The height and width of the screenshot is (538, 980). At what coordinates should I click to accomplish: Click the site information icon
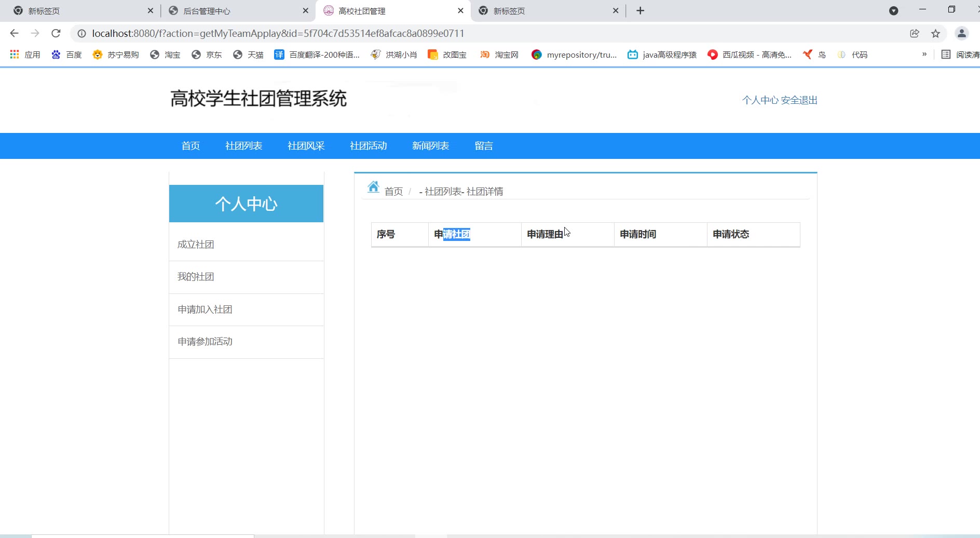(81, 33)
